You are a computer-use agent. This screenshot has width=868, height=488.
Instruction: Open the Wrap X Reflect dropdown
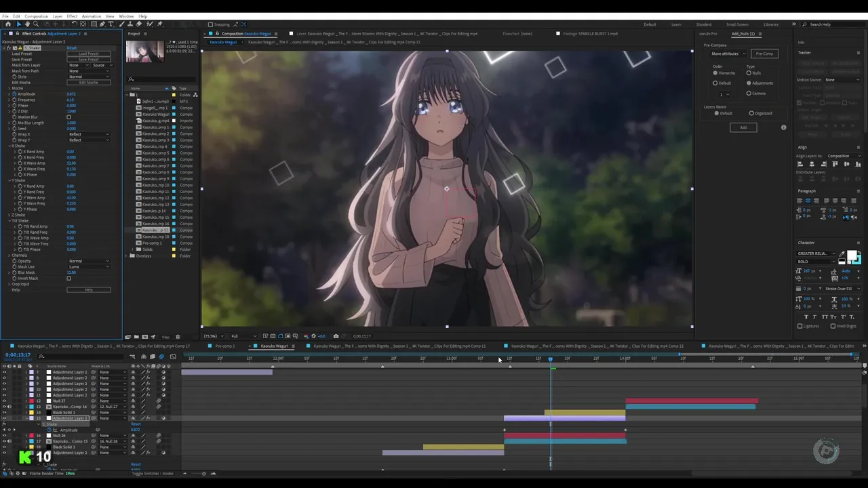(x=88, y=134)
